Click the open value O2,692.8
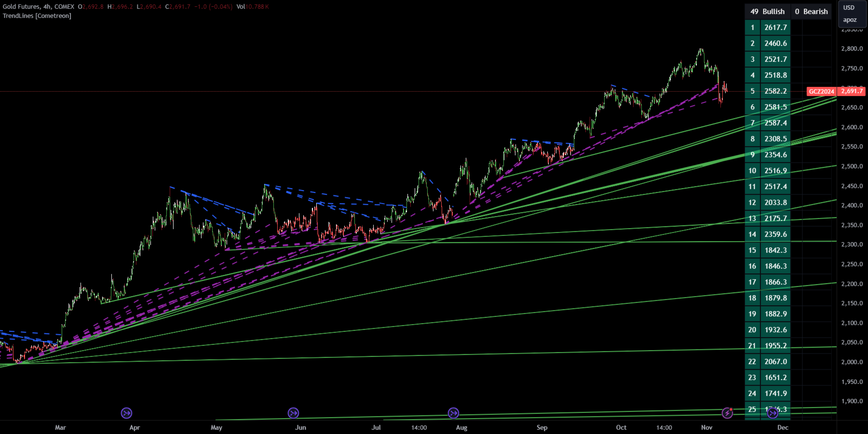Image resolution: width=868 pixels, height=434 pixels. tap(91, 7)
